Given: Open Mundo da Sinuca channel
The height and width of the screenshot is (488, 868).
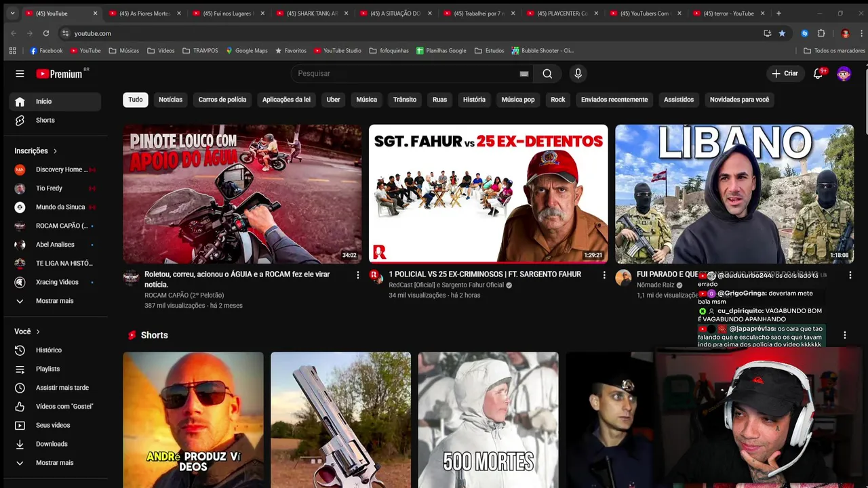Looking at the screenshot, I should [55, 207].
